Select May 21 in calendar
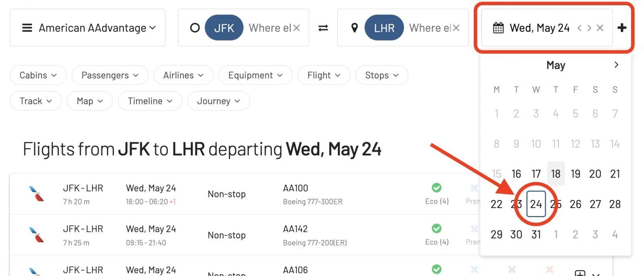Screen dimensions: 644x276 pos(615,174)
